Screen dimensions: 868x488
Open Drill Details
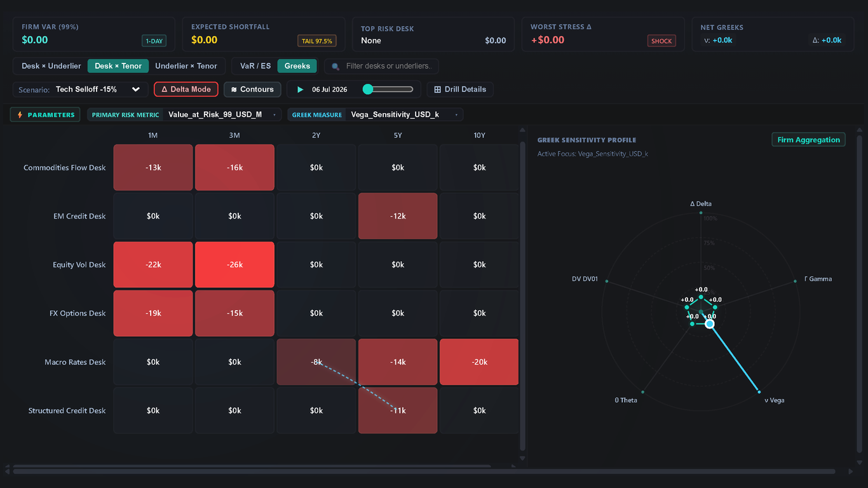click(x=460, y=90)
